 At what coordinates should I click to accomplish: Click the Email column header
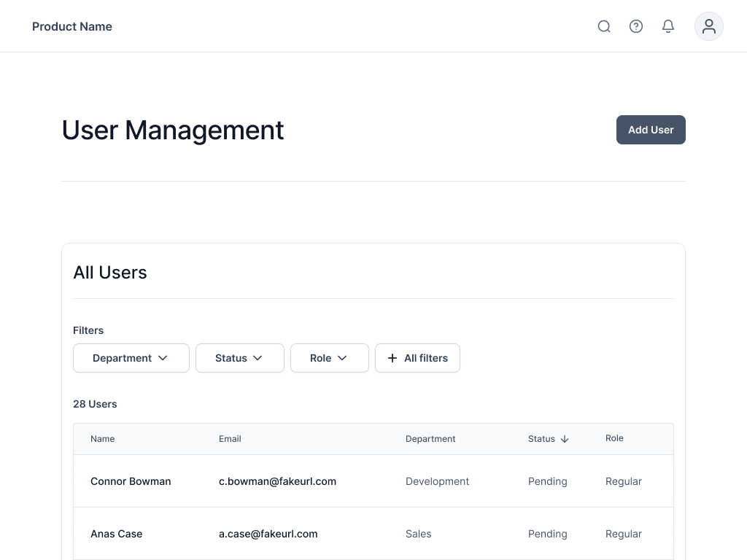[x=230, y=439]
